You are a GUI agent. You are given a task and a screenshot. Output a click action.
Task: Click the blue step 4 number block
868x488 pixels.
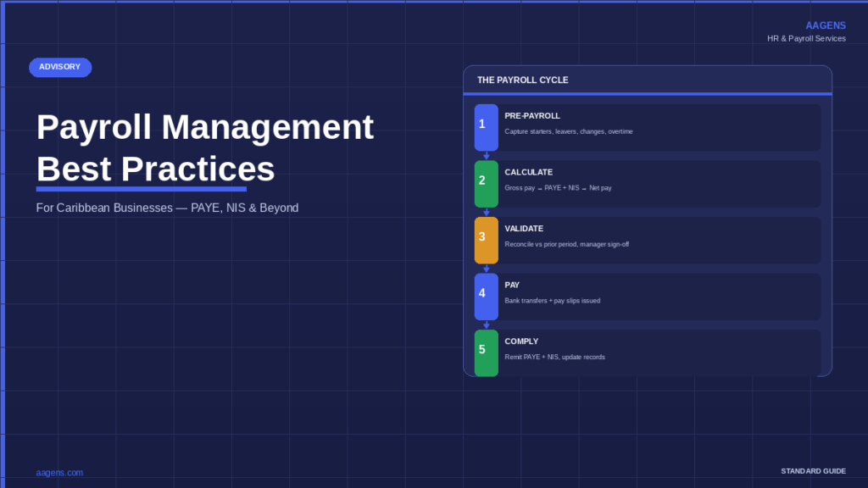click(486, 297)
